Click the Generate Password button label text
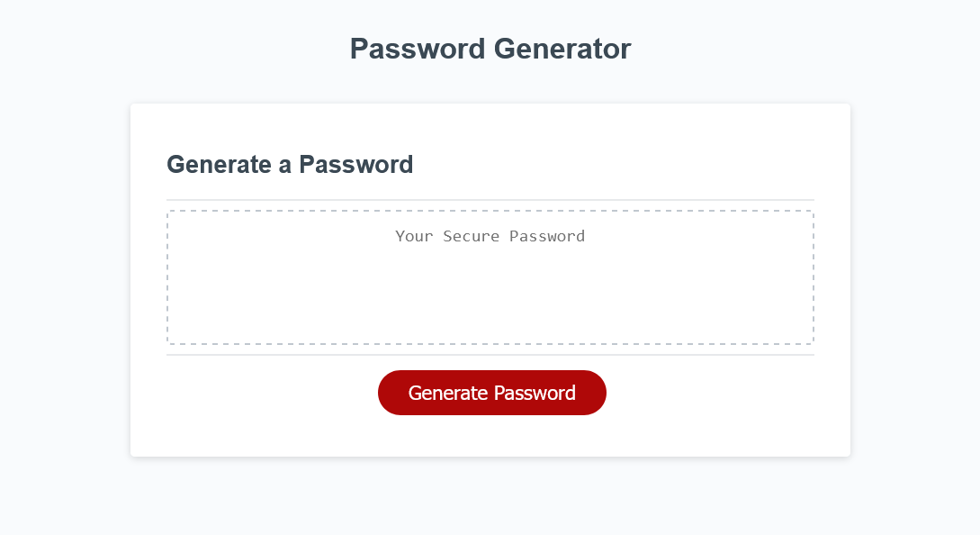 pyautogui.click(x=492, y=393)
